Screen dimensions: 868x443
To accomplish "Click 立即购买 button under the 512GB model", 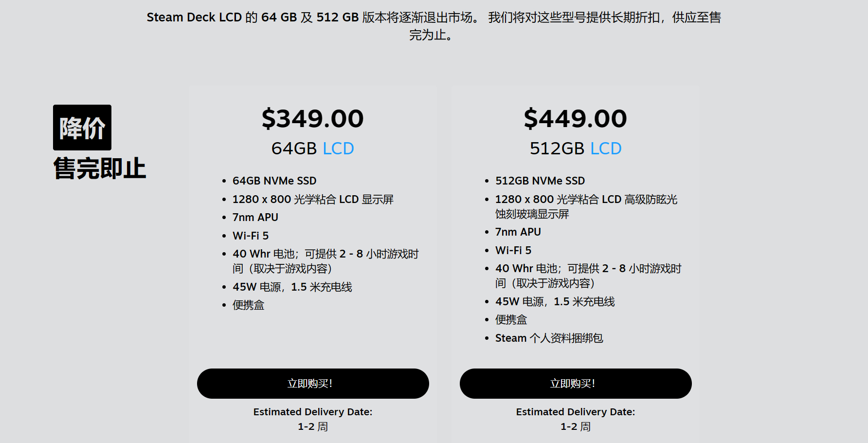I will tap(576, 384).
